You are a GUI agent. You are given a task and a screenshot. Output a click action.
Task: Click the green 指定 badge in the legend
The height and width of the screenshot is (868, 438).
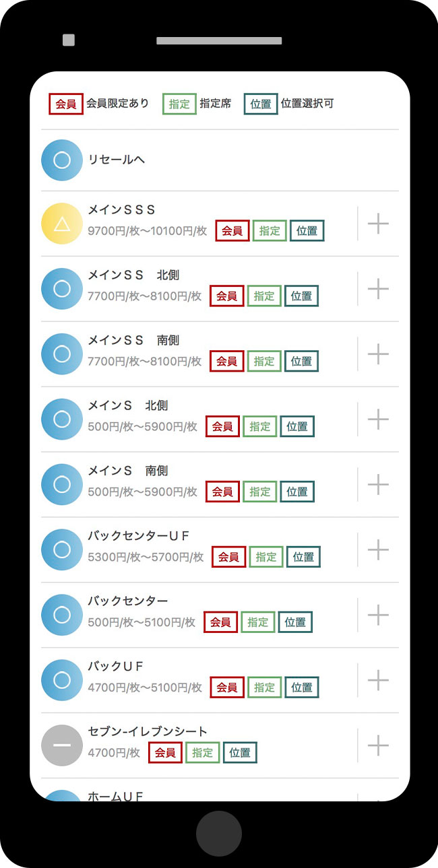tap(179, 104)
